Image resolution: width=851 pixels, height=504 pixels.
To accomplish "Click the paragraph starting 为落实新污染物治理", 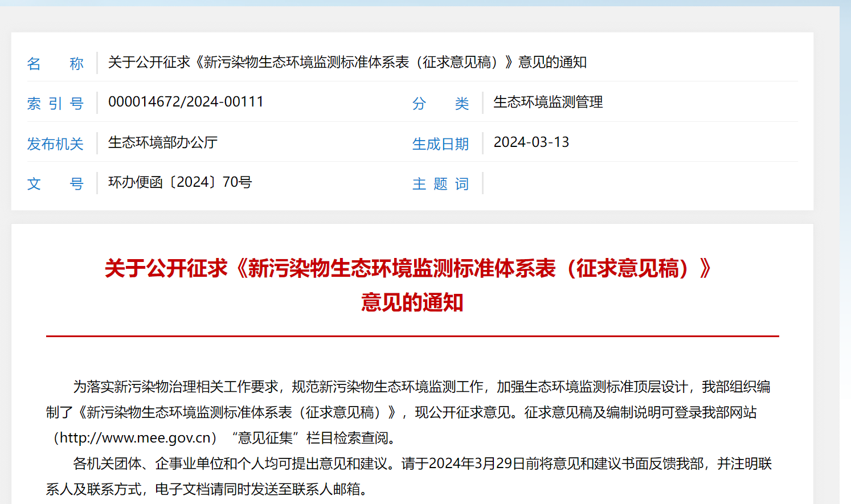I will [422, 387].
